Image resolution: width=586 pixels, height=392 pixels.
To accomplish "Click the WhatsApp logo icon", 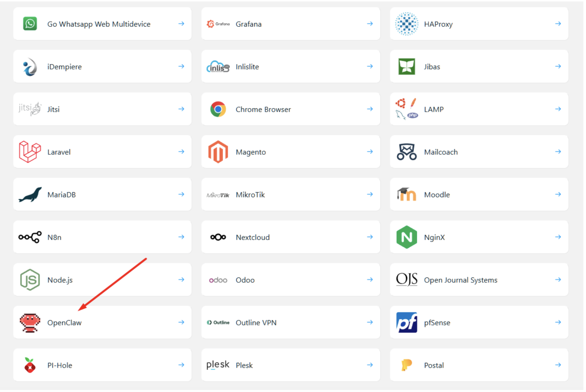I will pyautogui.click(x=30, y=24).
